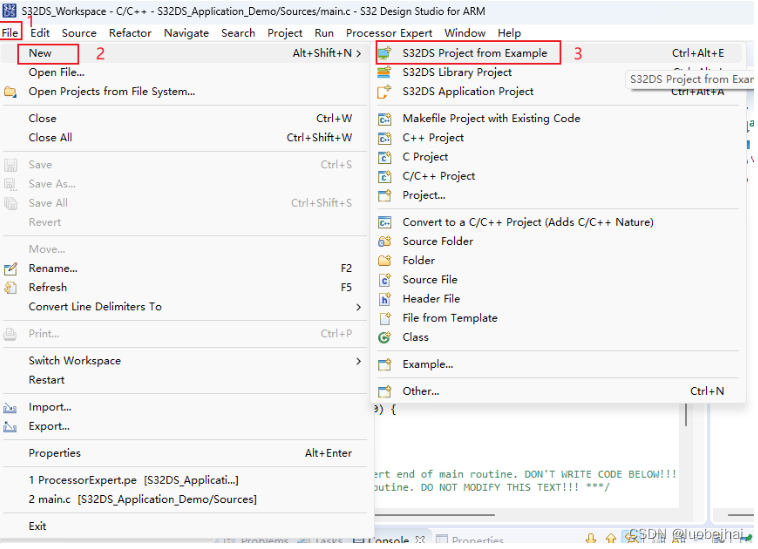Click the Example... icon
Screen dimensions: 758x549
point(384,365)
